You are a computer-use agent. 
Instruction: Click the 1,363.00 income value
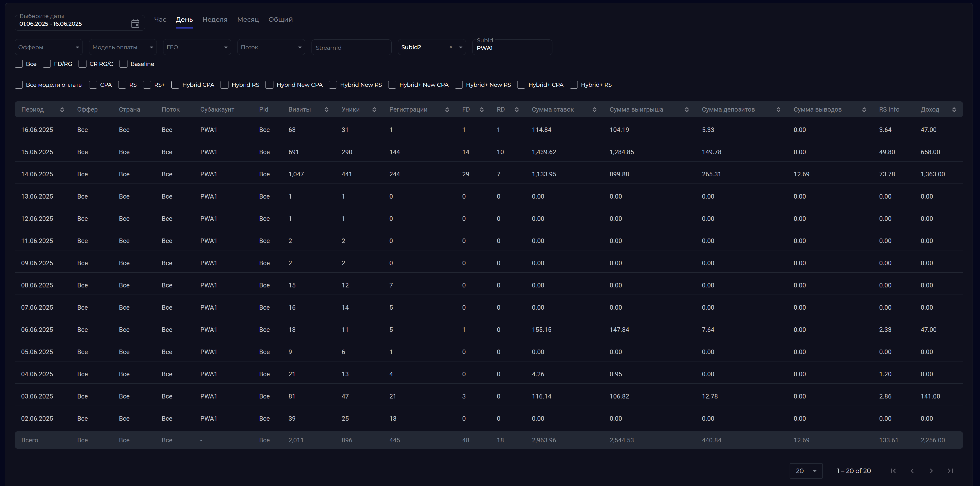pyautogui.click(x=933, y=174)
